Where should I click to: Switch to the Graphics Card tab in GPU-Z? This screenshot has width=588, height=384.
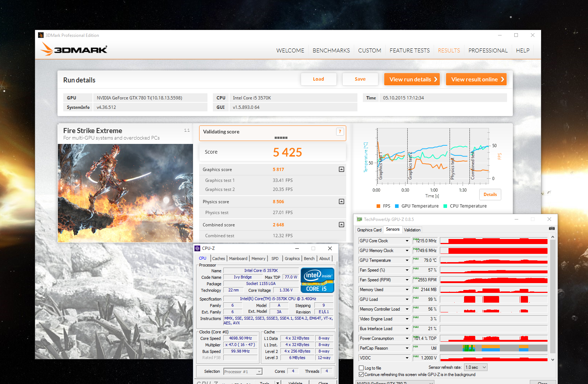coord(369,230)
